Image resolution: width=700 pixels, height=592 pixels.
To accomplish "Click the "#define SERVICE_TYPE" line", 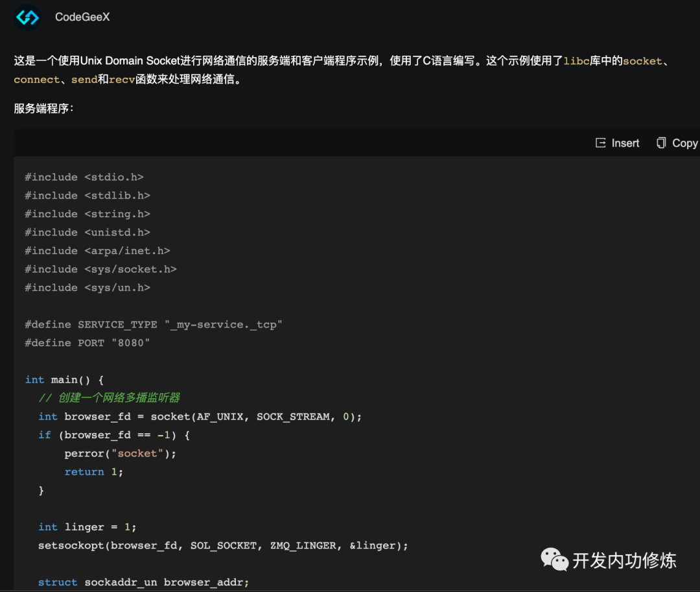I will [154, 325].
